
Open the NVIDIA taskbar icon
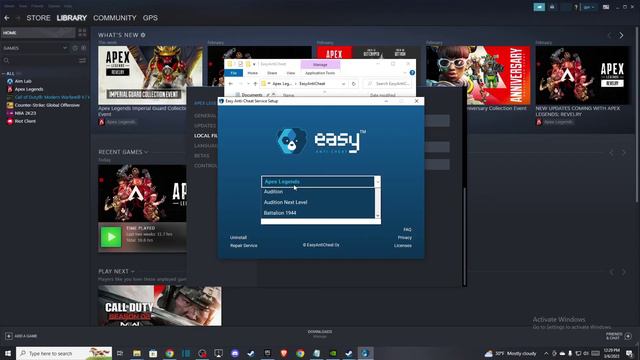click(333, 353)
